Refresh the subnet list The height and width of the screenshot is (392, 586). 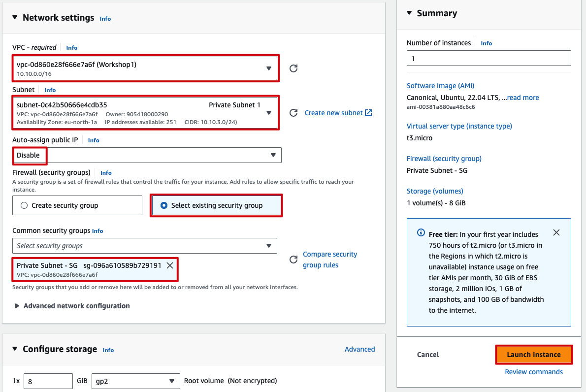[293, 113]
